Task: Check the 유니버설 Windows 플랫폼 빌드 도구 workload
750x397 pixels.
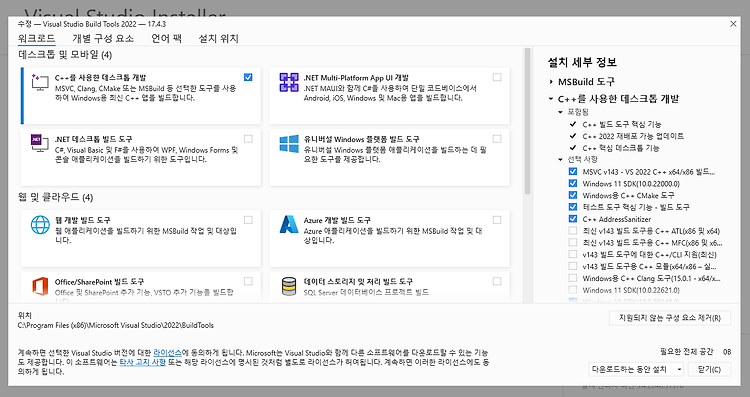Action: [x=497, y=139]
